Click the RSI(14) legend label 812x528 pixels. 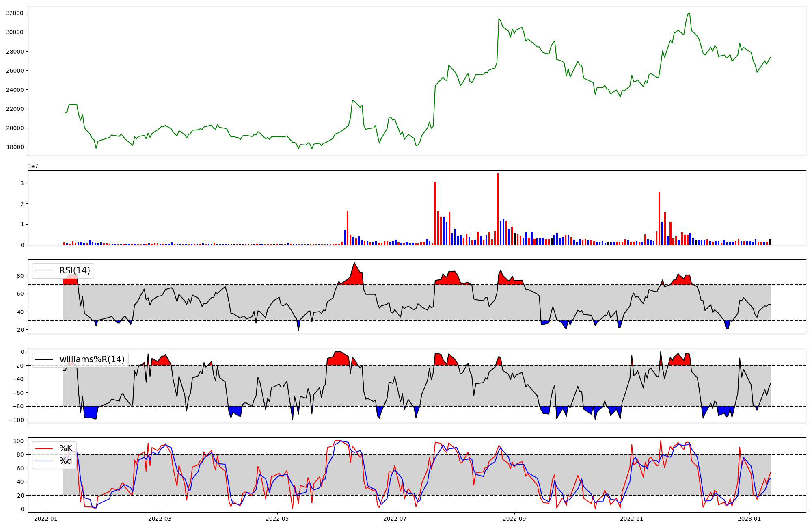(x=74, y=270)
